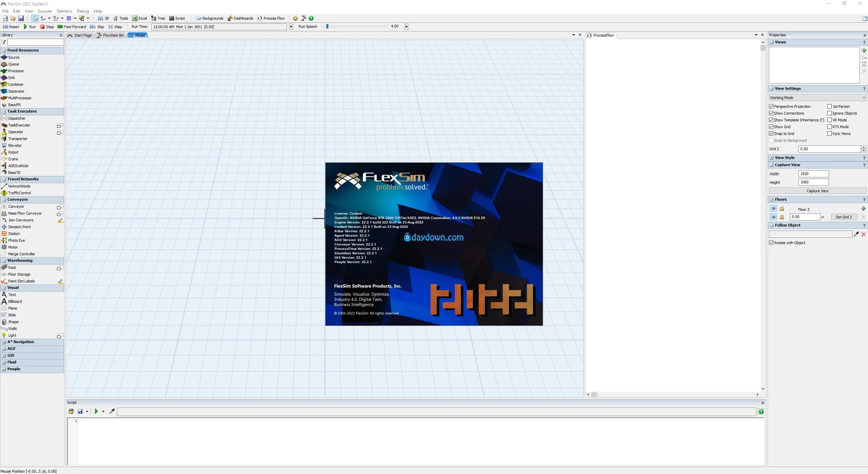Screen dimensions: 868x474
Task: Select the Combiner library icon
Action: [x=4, y=84]
